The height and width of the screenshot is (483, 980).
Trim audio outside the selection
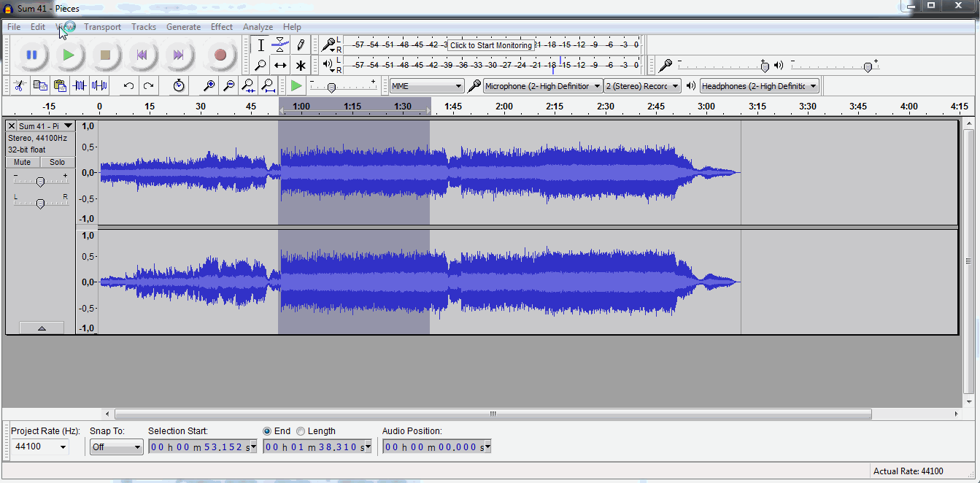coord(80,85)
